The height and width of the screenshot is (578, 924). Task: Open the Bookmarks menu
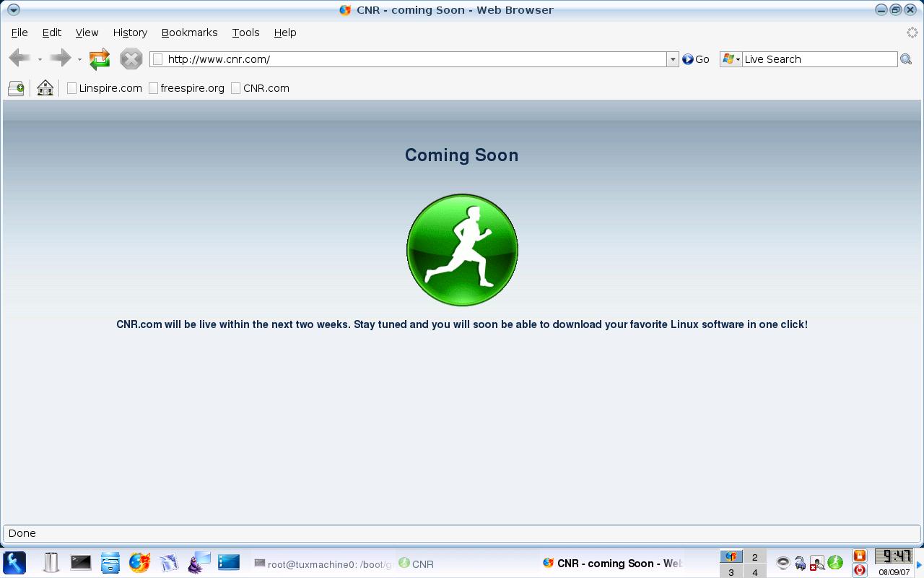coord(190,33)
